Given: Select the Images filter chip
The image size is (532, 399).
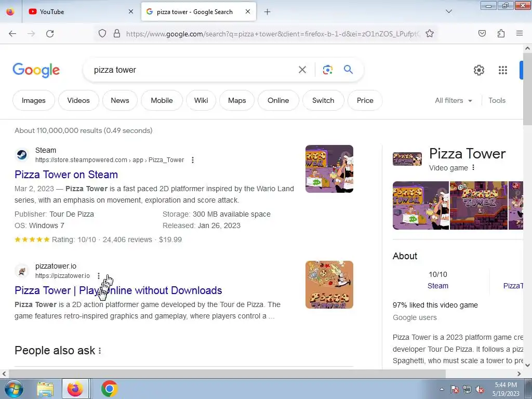Looking at the screenshot, I should [x=34, y=100].
